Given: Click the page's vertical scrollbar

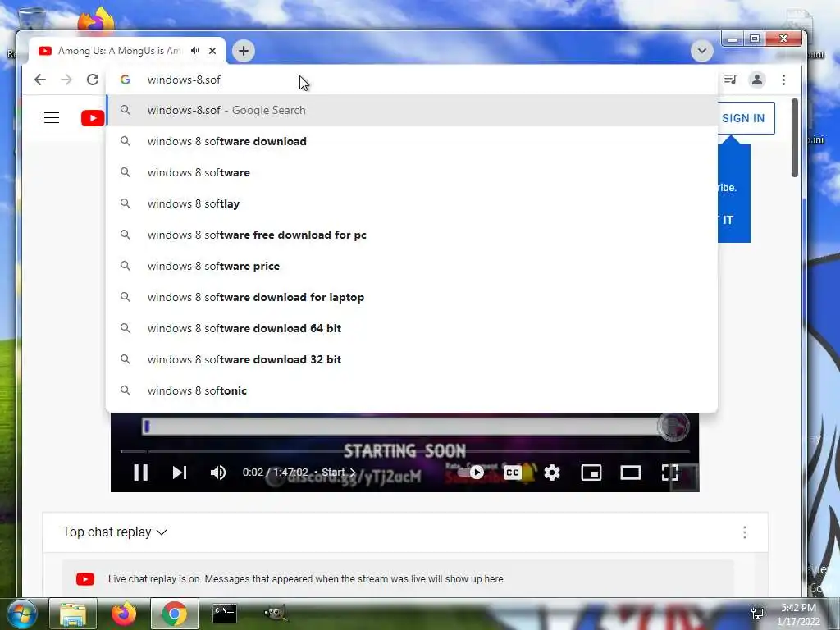Looking at the screenshot, I should point(794,138).
